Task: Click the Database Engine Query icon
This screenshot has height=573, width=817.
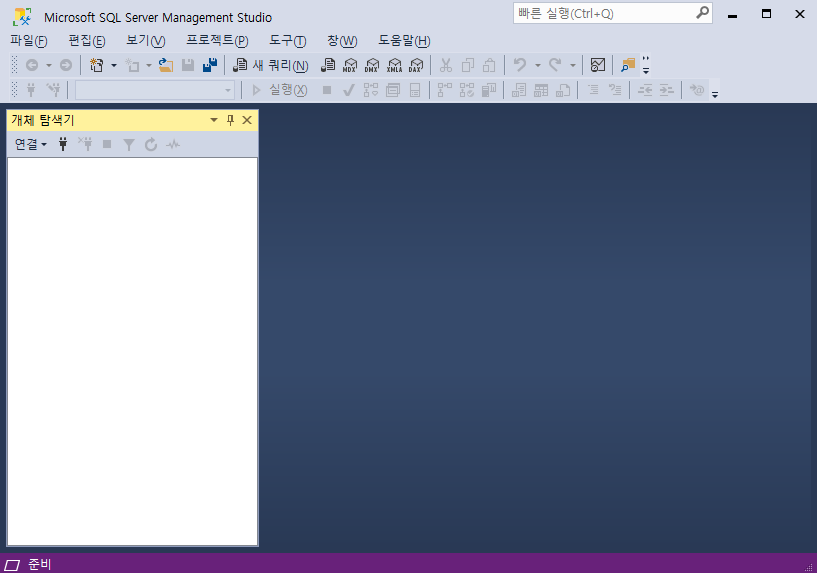Action: pyautogui.click(x=328, y=65)
